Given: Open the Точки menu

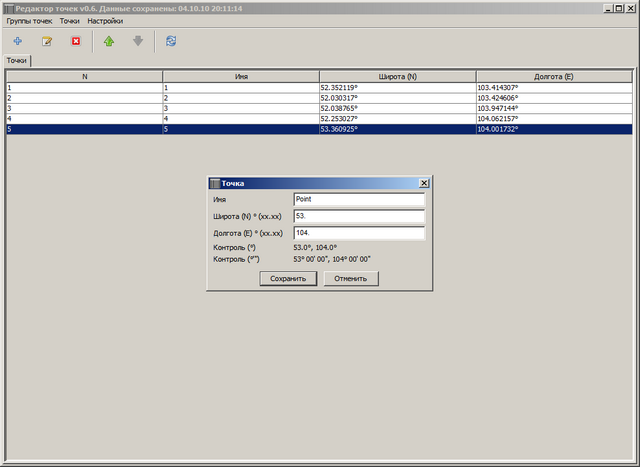Looking at the screenshot, I should 70,20.
